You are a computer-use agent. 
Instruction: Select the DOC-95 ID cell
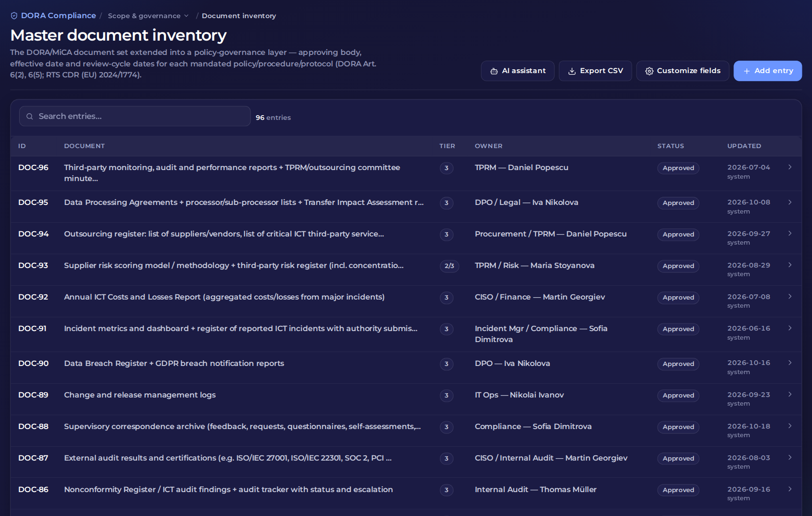pos(33,203)
